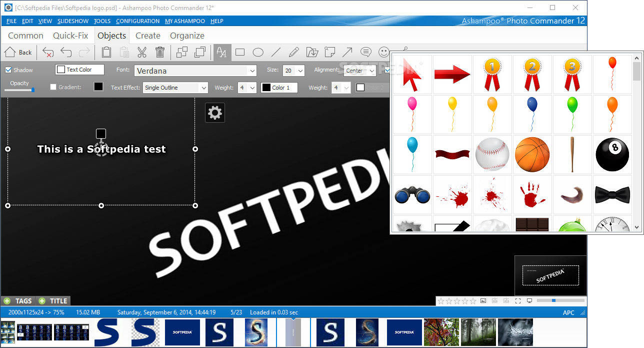
Task: Expand the TITLE section with plus
Action: (x=42, y=301)
